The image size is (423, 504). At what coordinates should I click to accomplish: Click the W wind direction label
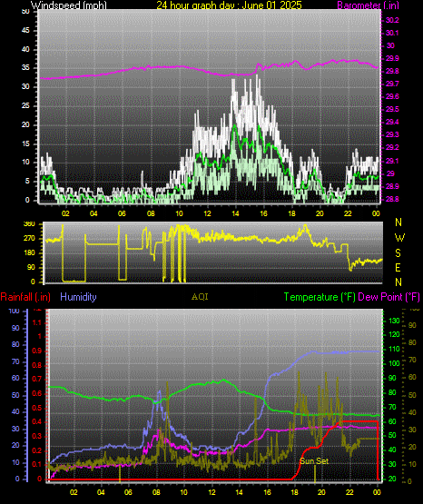pos(399,238)
